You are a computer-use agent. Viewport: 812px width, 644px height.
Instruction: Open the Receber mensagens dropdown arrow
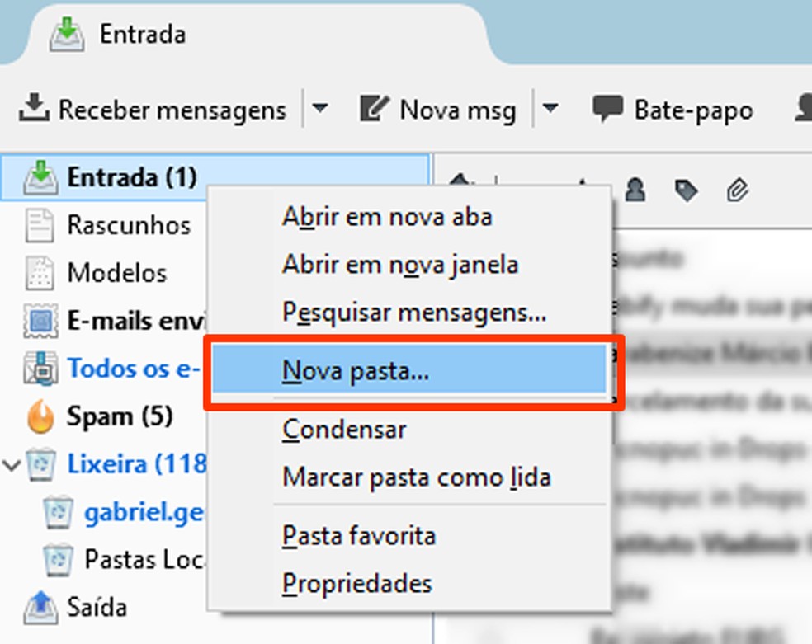320,109
